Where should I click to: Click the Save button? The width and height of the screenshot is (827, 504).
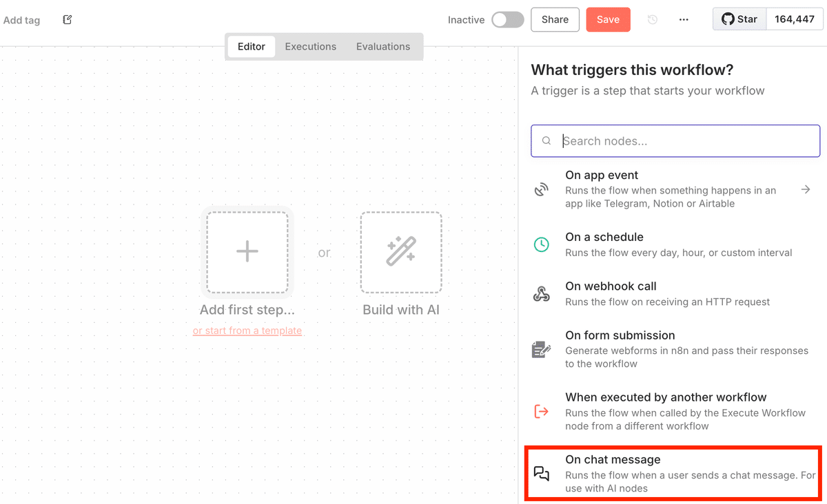pyautogui.click(x=608, y=20)
